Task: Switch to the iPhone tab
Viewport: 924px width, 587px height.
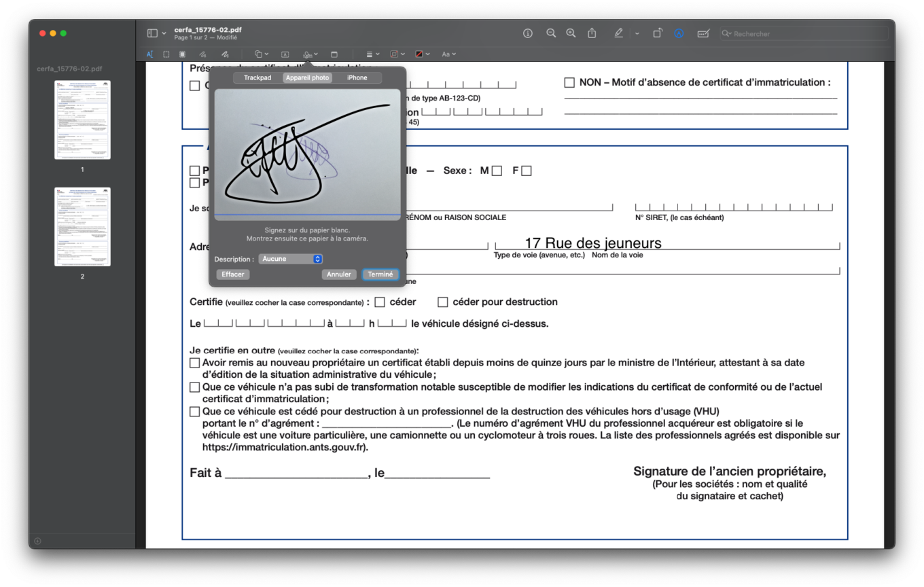Action: point(357,77)
